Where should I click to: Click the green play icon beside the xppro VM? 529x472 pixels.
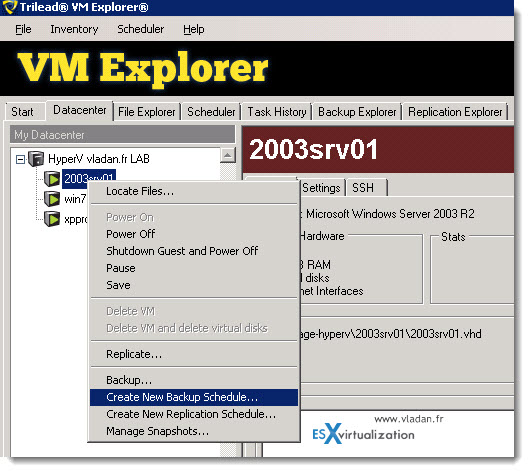pyautogui.click(x=52, y=219)
